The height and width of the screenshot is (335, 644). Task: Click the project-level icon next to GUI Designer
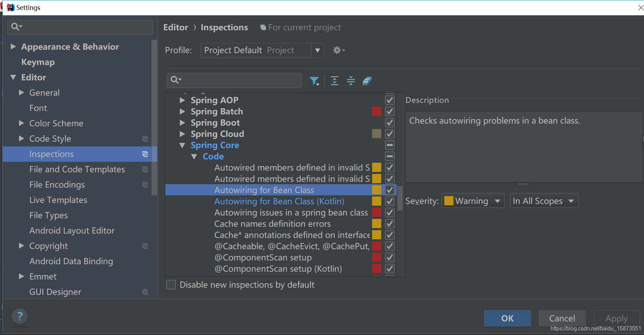click(x=145, y=292)
